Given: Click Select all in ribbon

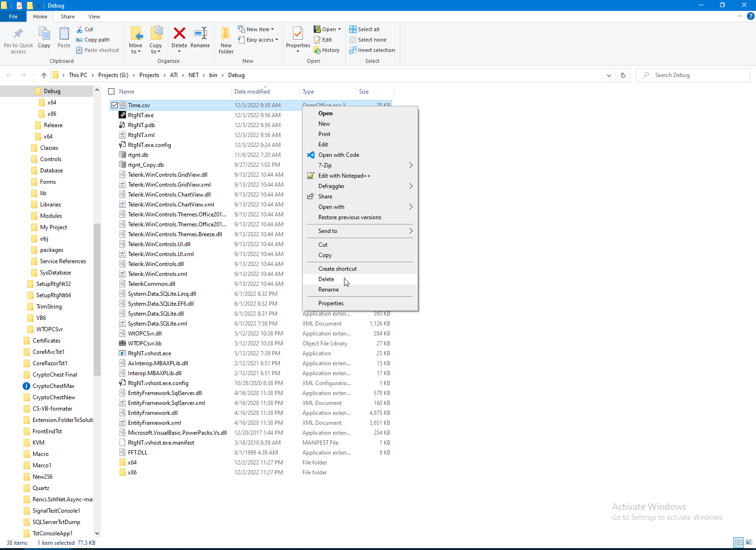Looking at the screenshot, I should [364, 29].
